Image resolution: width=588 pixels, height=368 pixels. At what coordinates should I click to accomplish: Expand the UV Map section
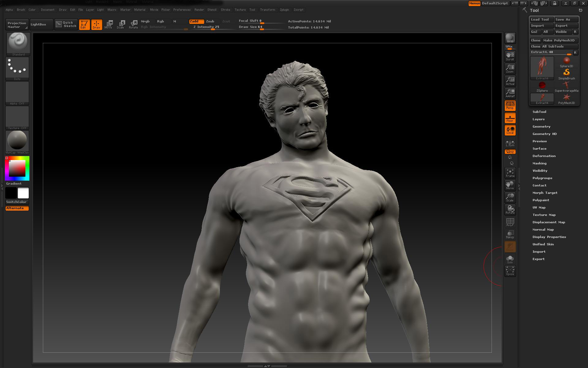[539, 208]
